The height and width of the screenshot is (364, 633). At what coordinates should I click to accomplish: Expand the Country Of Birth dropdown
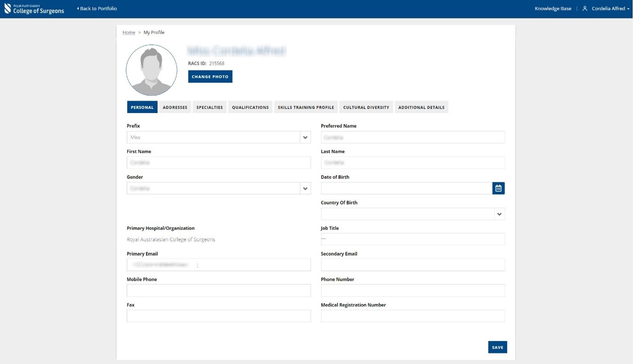499,214
